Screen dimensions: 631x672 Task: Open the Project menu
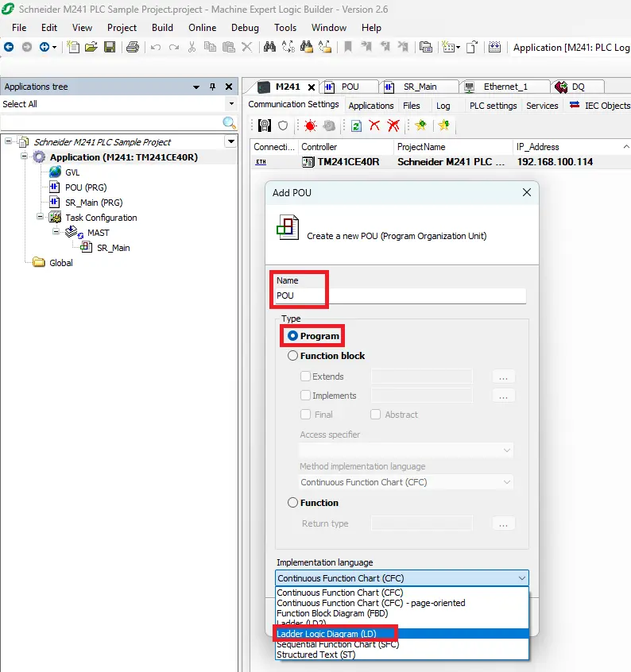122,28
